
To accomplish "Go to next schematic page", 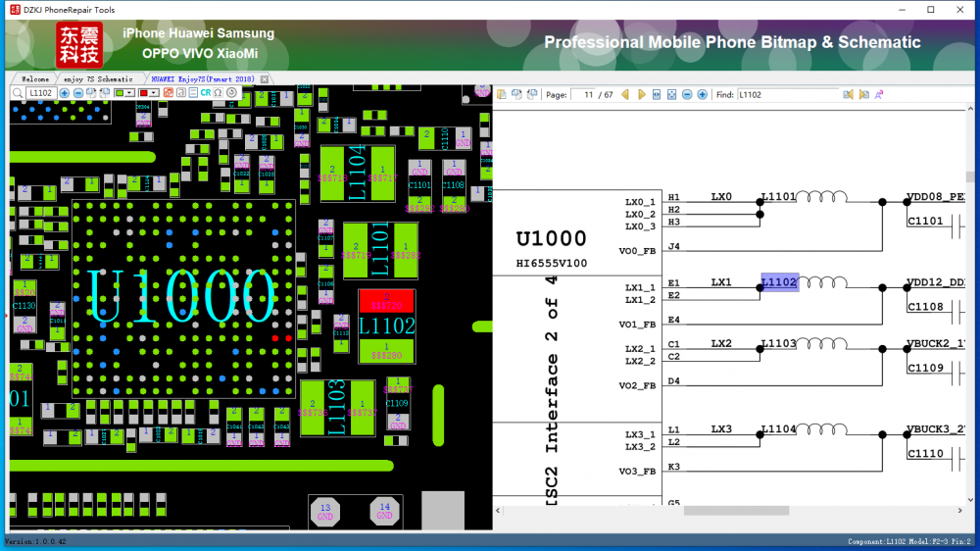I will pyautogui.click(x=642, y=95).
